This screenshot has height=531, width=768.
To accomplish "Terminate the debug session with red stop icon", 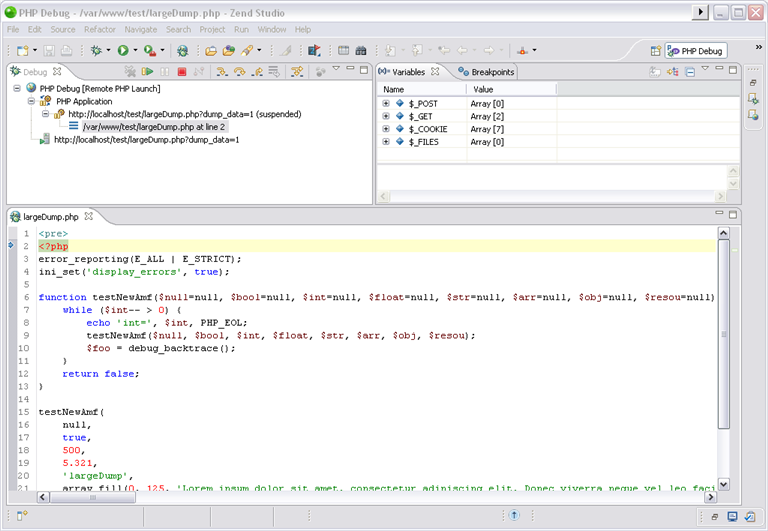I will pos(181,72).
